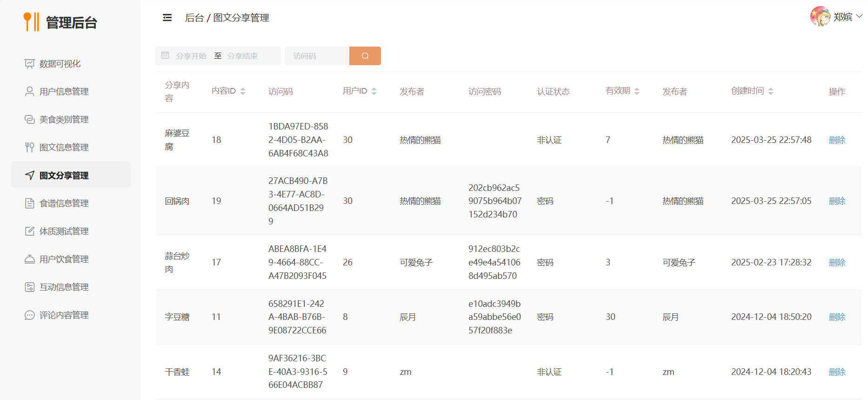Click the 体质测试管理 edit icon
This screenshot has height=400, width=868.
[29, 231]
